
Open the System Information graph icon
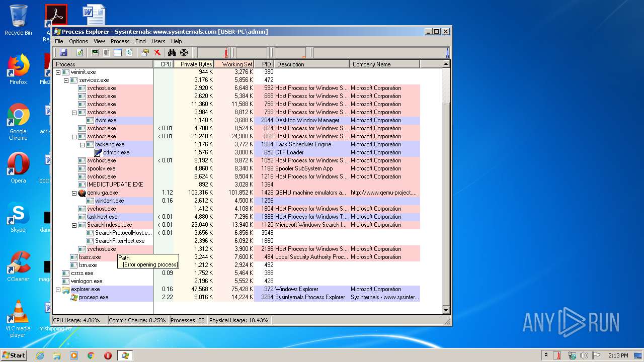(x=95, y=53)
